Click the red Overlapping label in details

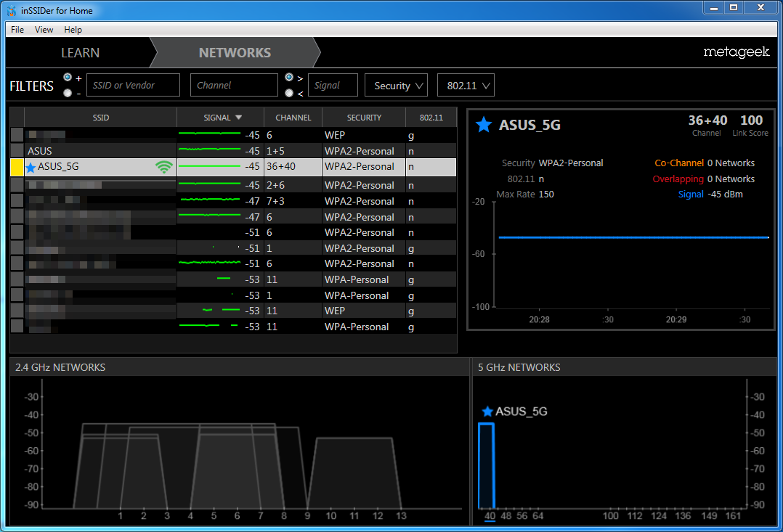tap(678, 179)
